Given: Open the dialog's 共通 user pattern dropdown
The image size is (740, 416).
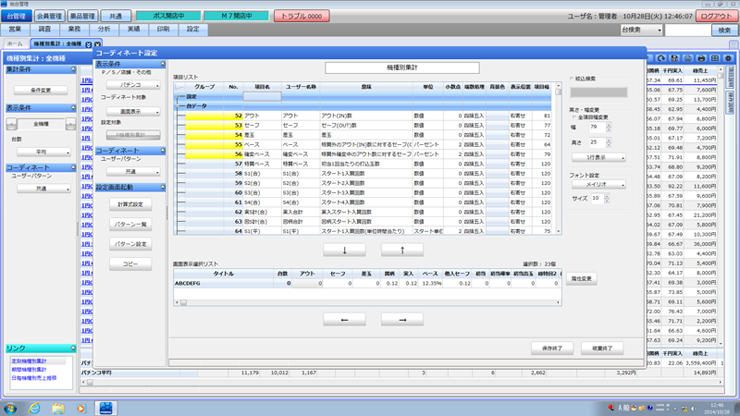Looking at the screenshot, I should (133, 172).
